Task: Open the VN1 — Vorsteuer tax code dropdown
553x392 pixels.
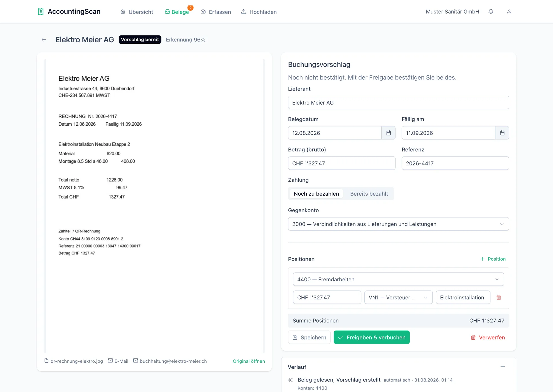Action: tap(398, 297)
